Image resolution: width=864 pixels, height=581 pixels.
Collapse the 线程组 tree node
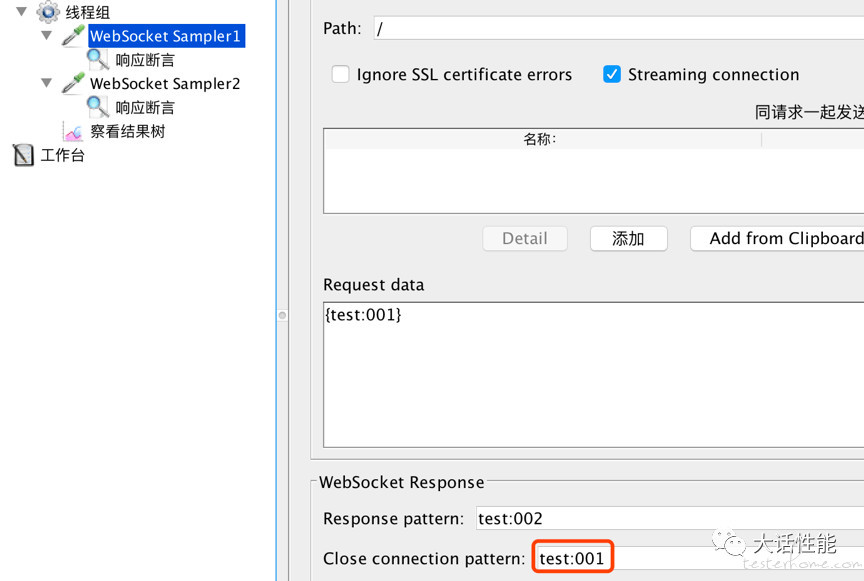click(x=21, y=11)
